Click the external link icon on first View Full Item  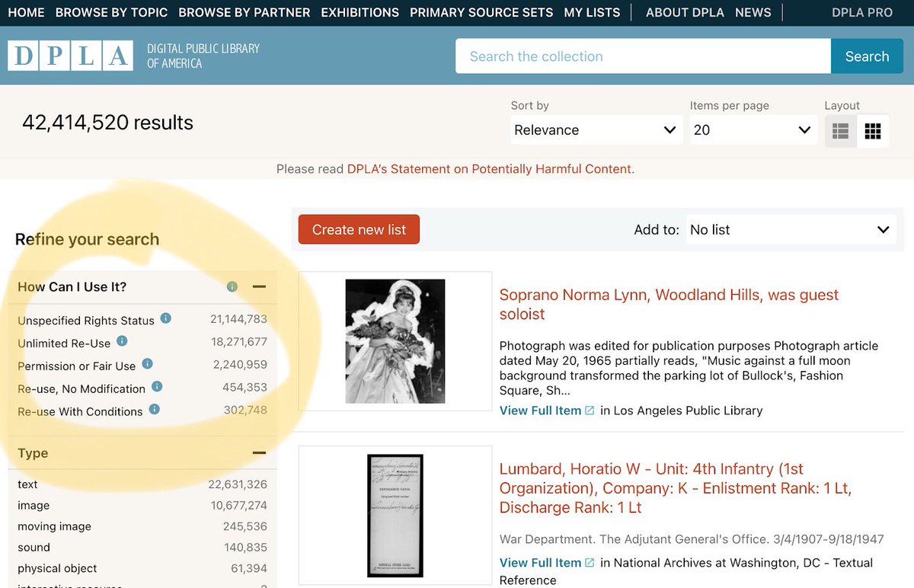(590, 411)
